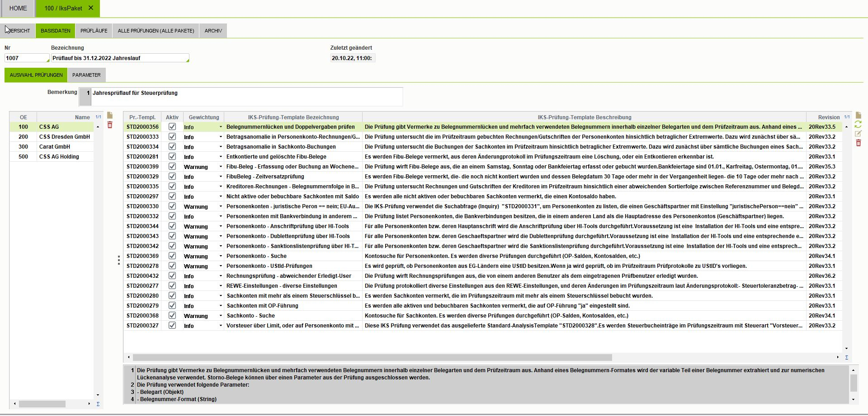
Task: Sort by the Pr.-Templ. column header
Action: pyautogui.click(x=142, y=117)
